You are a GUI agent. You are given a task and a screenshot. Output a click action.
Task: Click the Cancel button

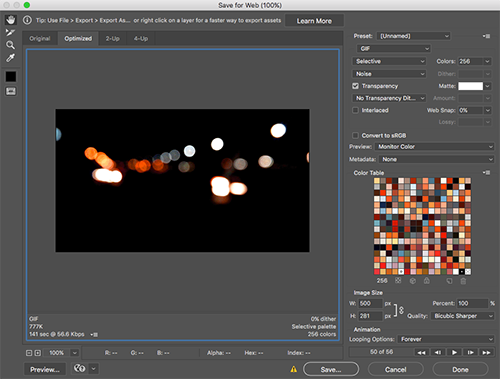396,369
